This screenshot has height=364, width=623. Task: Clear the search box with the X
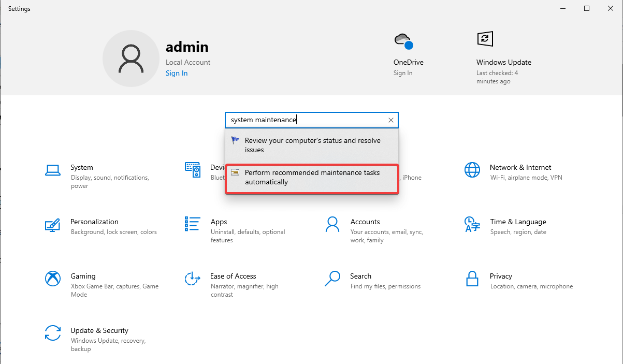point(391,120)
